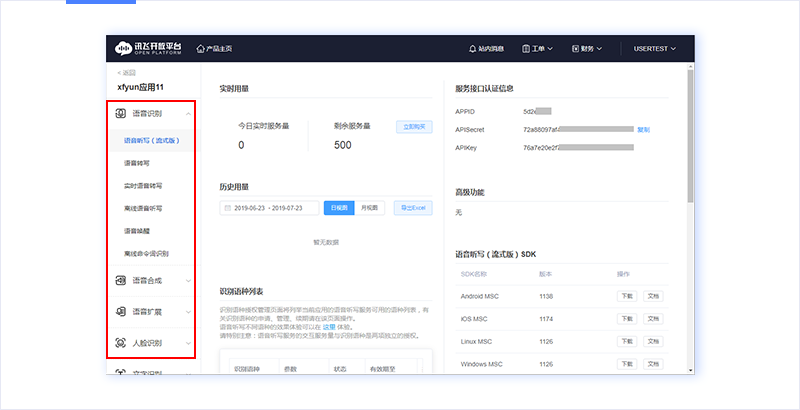This screenshot has width=800, height=410.
Task: Click the calendar icon in date range field
Action: click(228, 208)
